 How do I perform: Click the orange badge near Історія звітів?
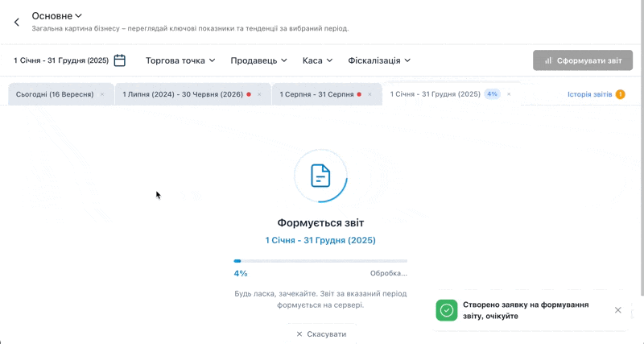pyautogui.click(x=620, y=94)
